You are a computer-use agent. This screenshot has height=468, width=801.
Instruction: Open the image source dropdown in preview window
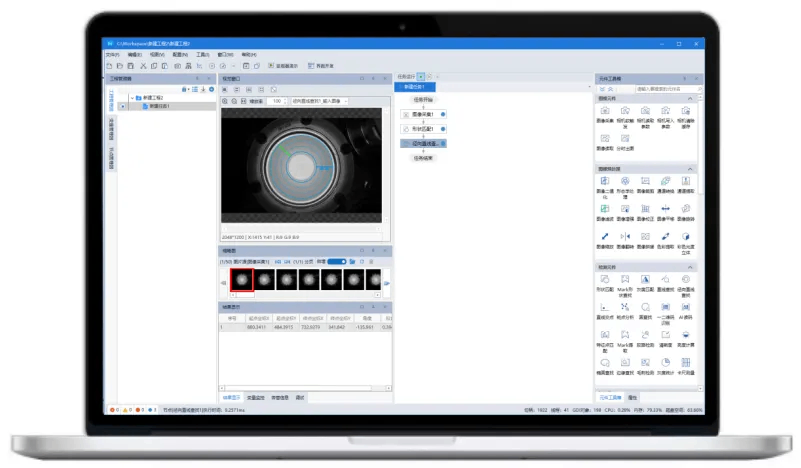[x=318, y=101]
